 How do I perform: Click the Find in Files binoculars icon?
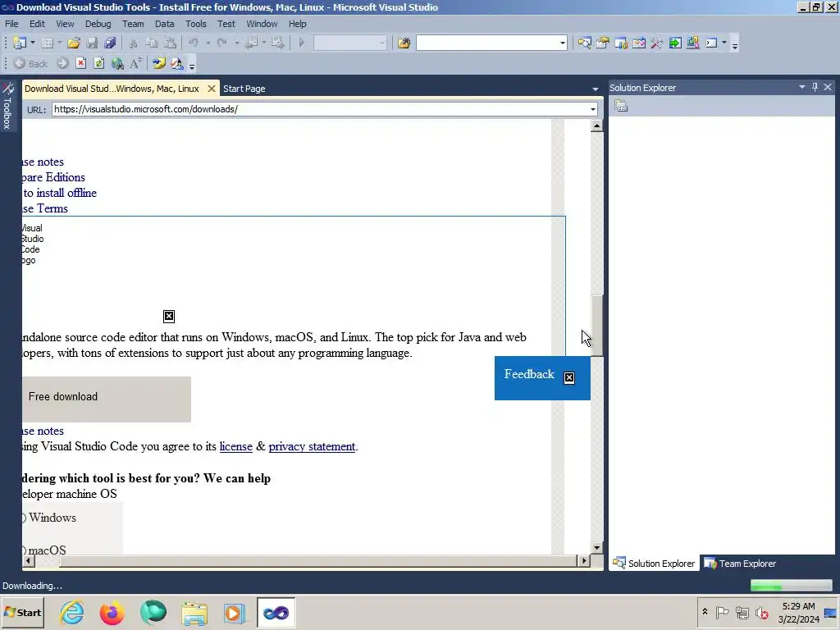click(404, 43)
